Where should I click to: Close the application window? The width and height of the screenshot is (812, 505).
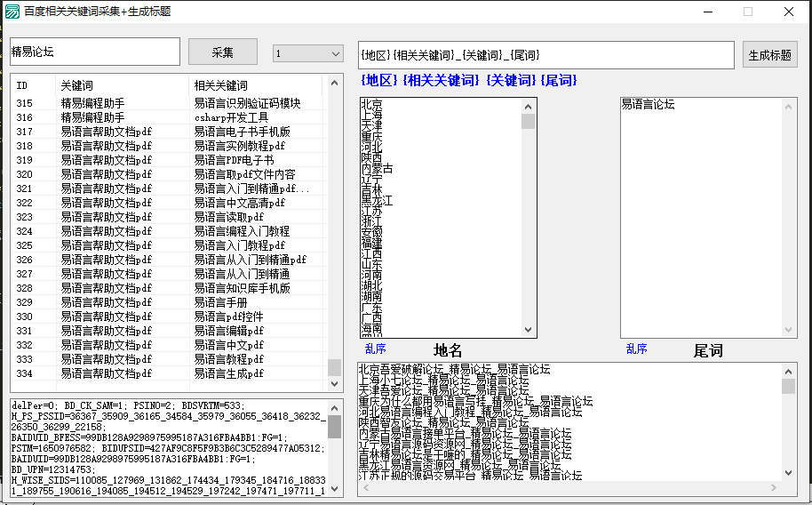[789, 12]
